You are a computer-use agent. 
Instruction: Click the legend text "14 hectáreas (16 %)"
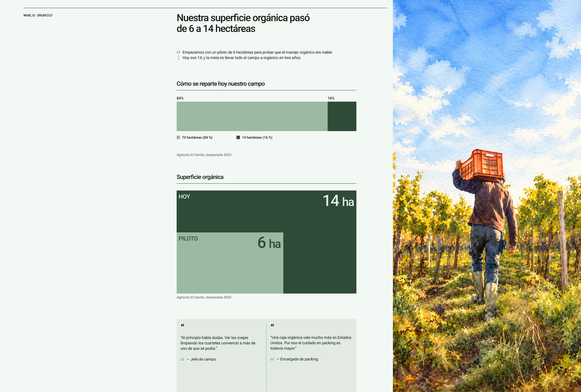pos(257,137)
